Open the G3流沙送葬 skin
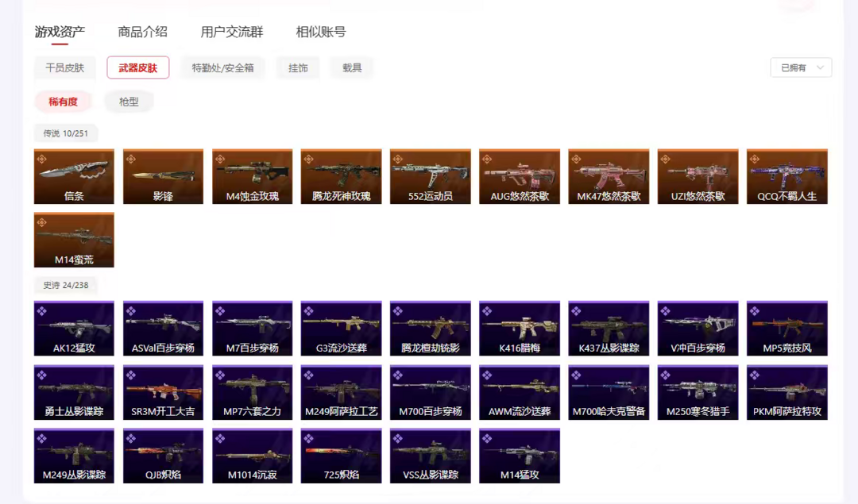The image size is (858, 504). pos(341,329)
